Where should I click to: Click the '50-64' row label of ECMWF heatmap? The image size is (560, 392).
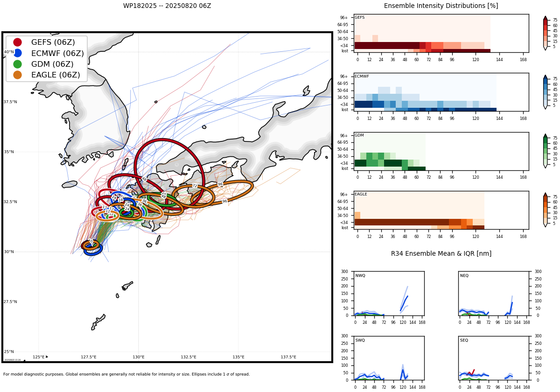(x=343, y=90)
